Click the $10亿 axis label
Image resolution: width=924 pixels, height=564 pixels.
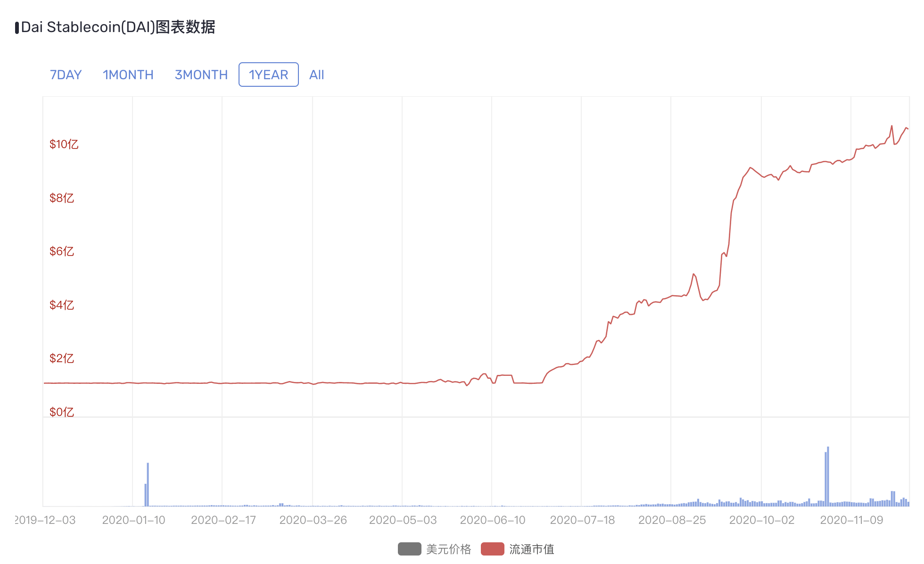pos(64,145)
